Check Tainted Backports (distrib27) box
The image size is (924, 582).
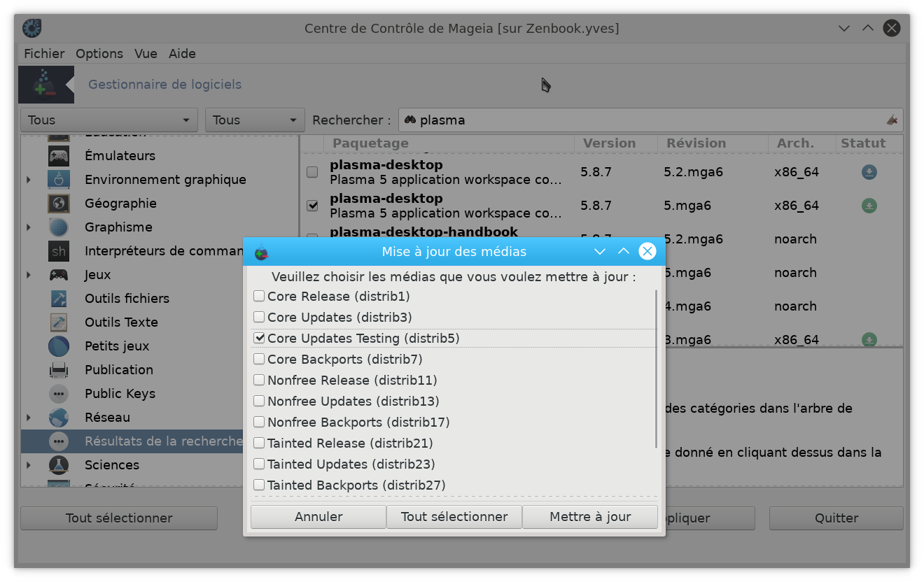click(x=259, y=485)
